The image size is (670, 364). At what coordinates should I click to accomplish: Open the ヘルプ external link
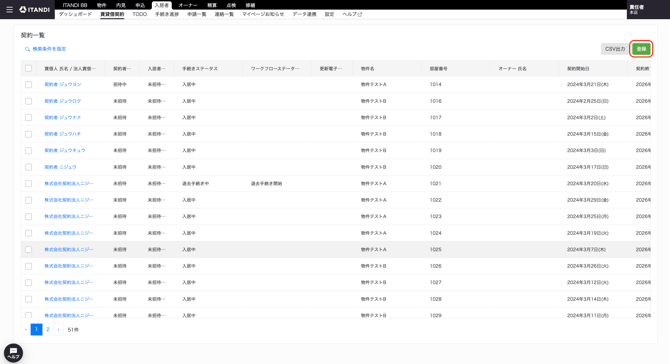pyautogui.click(x=352, y=14)
